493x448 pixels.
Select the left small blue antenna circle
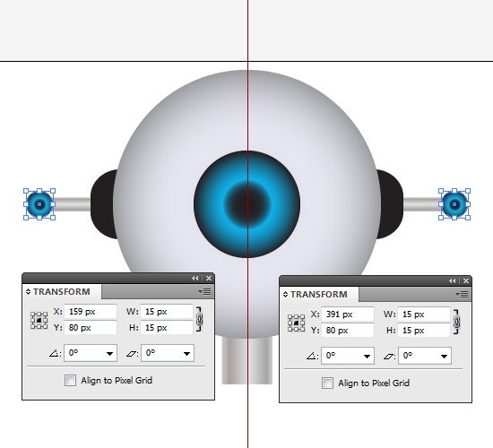point(39,204)
